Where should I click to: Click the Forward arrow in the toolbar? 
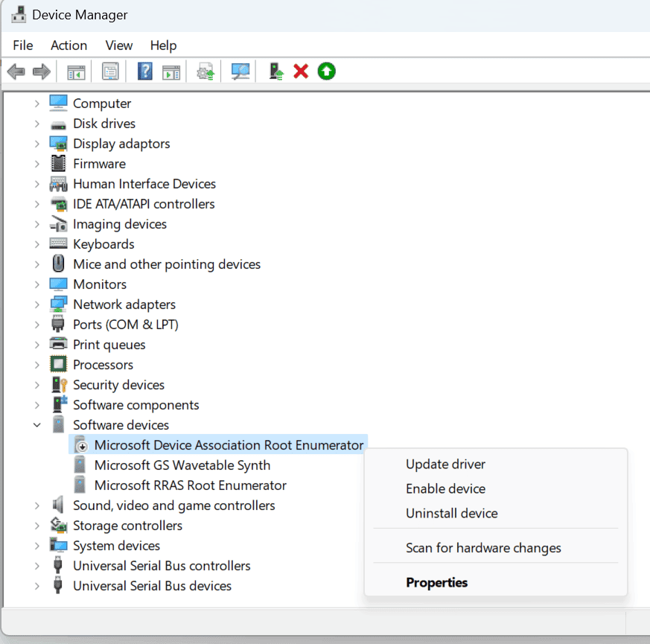[42, 71]
